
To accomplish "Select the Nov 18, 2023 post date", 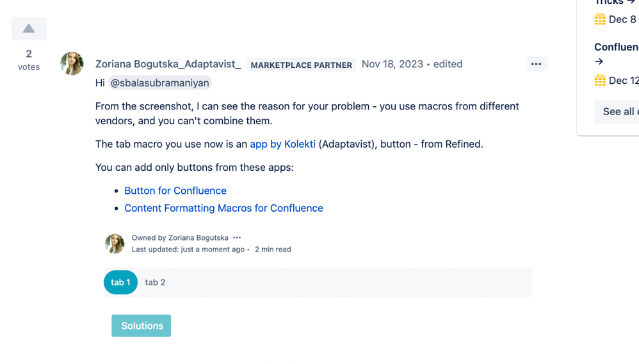I will 392,64.
